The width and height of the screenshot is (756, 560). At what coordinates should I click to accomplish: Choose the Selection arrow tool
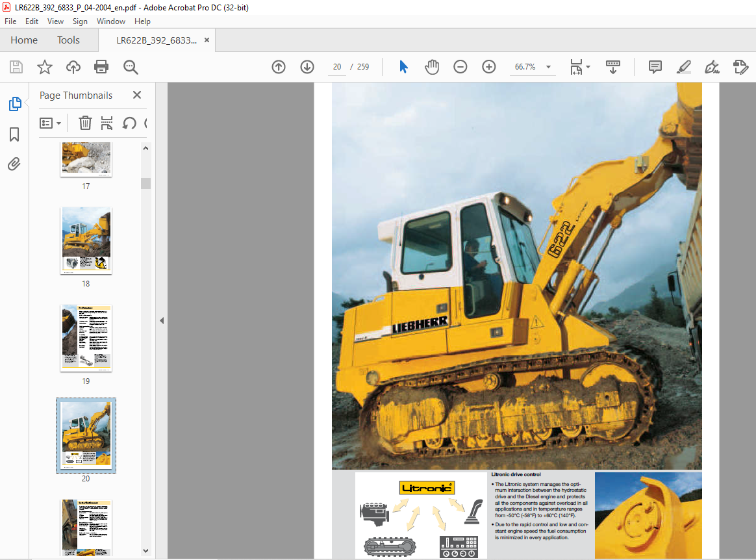pyautogui.click(x=403, y=66)
